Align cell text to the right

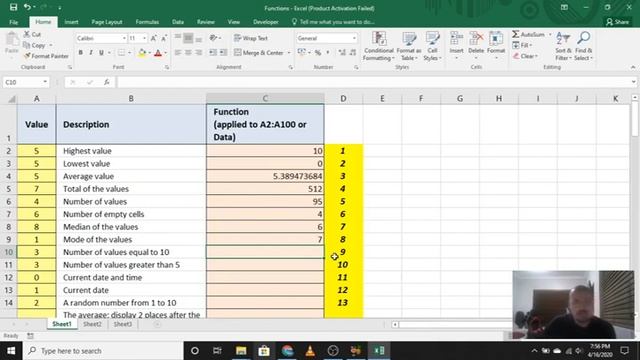coord(198,53)
